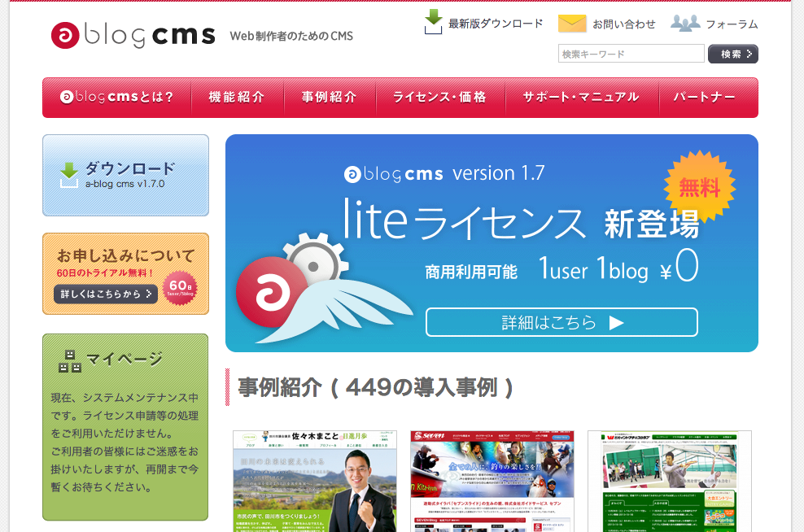
Task: Click the マイページ network icon
Action: pyautogui.click(x=70, y=360)
